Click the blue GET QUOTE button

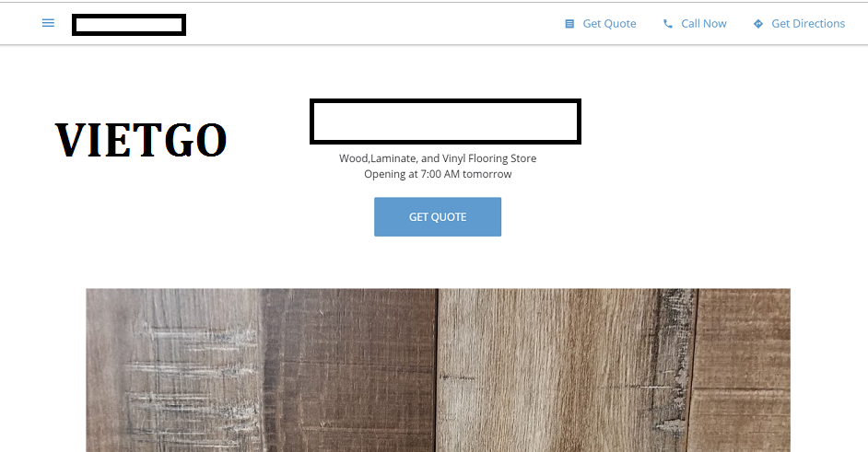coord(438,217)
